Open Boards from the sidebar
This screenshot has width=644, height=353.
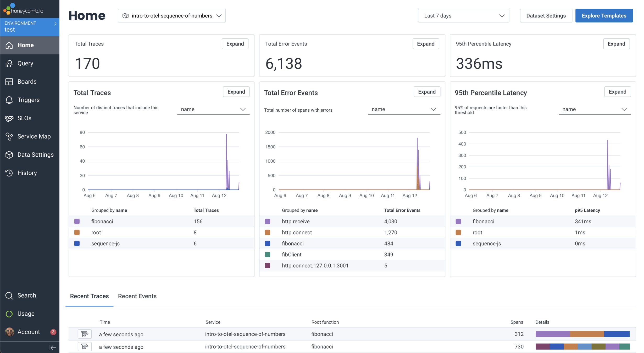pos(27,82)
